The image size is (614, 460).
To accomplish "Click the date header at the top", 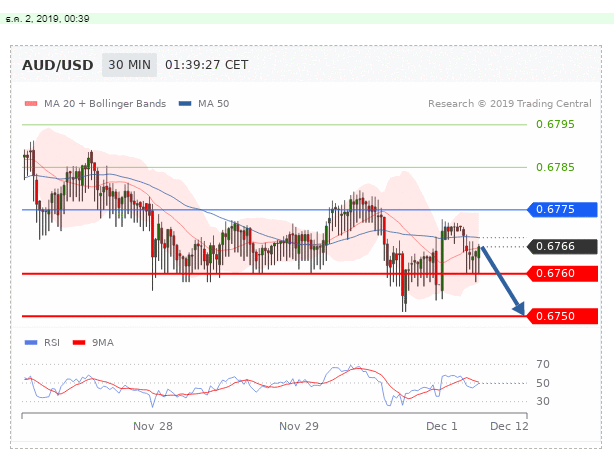I will pos(47,19).
